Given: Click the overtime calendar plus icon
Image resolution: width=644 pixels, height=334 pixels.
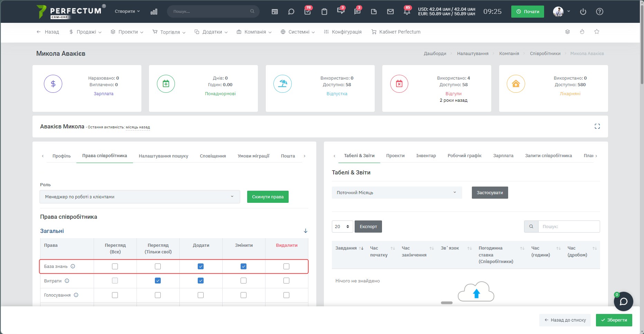Looking at the screenshot, I should coord(166,84).
